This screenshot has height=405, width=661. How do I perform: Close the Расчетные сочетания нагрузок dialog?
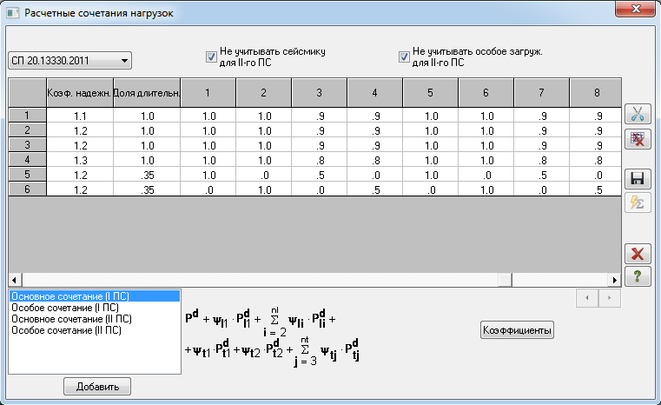635,9
